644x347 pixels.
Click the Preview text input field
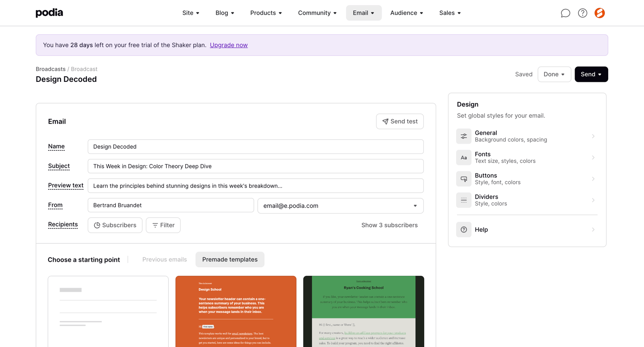256,186
